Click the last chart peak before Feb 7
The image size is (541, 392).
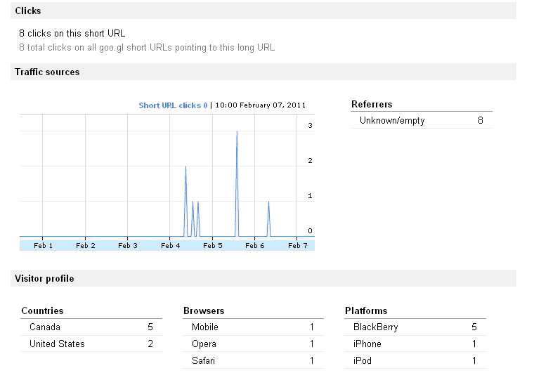(x=268, y=202)
